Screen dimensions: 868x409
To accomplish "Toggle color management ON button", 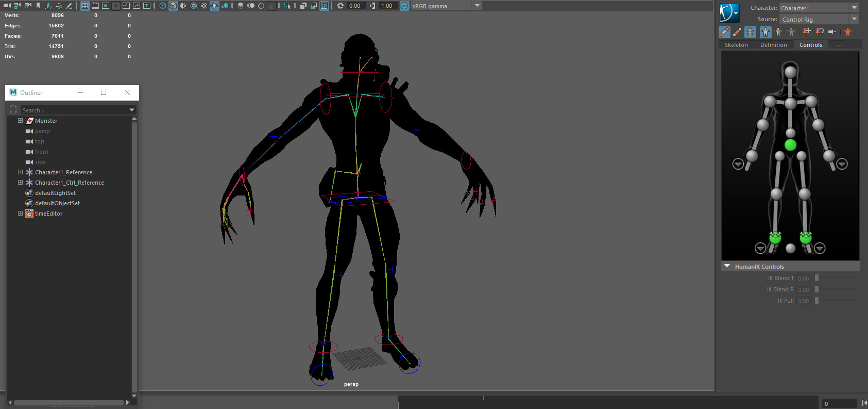I will click(x=404, y=6).
